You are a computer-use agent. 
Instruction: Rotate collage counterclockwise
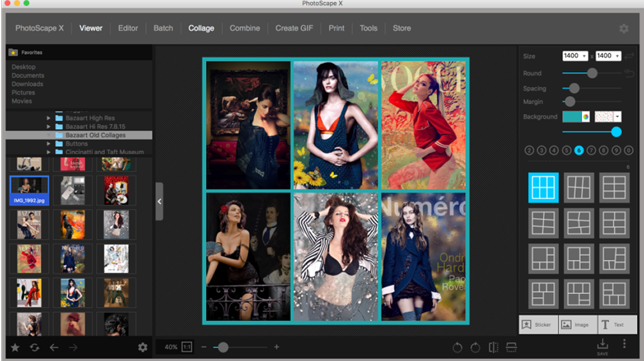pyautogui.click(x=457, y=347)
